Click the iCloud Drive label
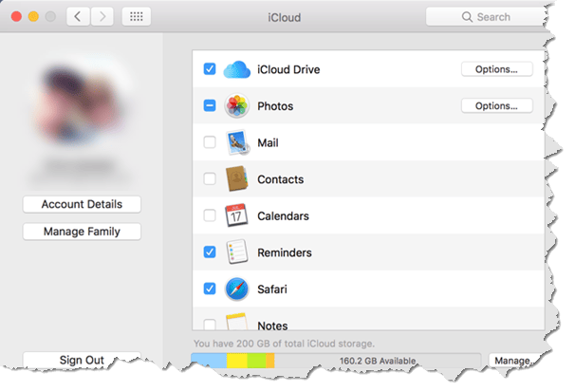 [288, 69]
